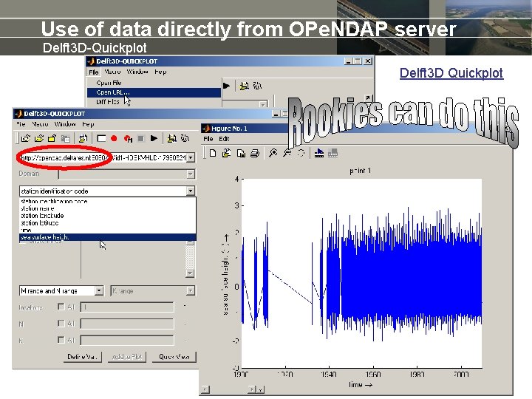This screenshot has width=532, height=399.
Task: Click the down arrow of the Quickplot list scrollbar
Action: tap(190, 273)
